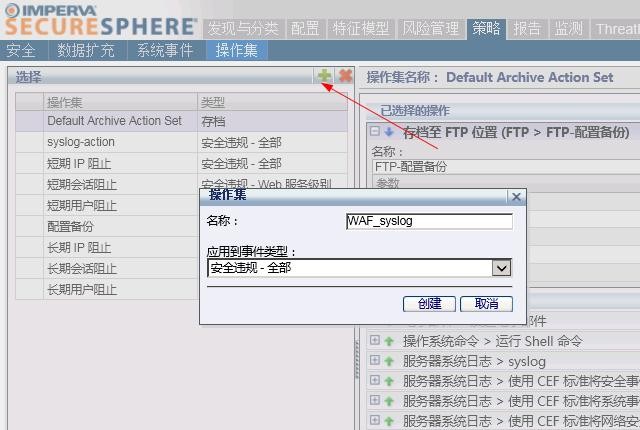
Task: Expand the CEF network security syslog action
Action: (x=375, y=419)
